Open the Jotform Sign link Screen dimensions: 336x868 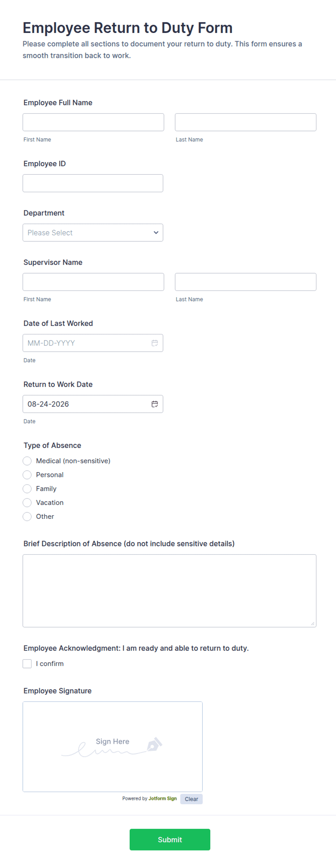pyautogui.click(x=163, y=799)
